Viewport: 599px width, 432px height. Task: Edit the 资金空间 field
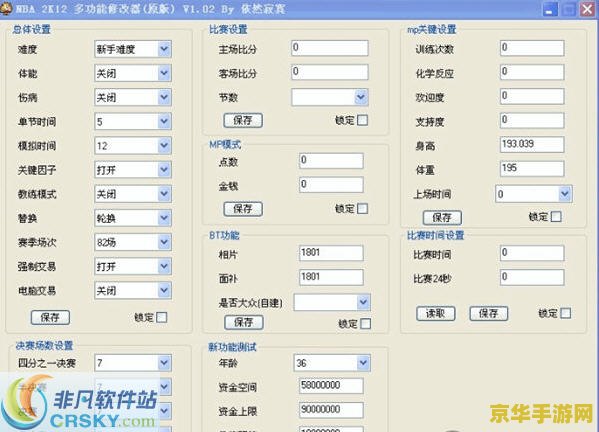pyautogui.click(x=331, y=386)
